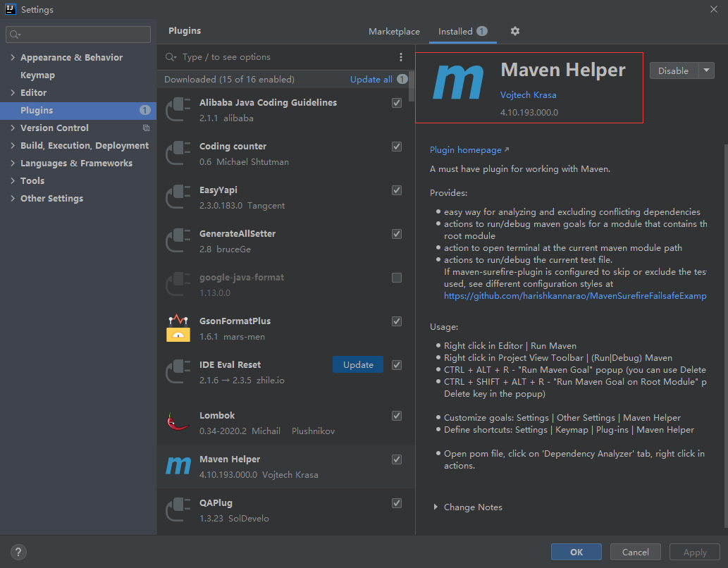Expand the Other Settings node
Screen dimensions: 728x568
pos(13,198)
